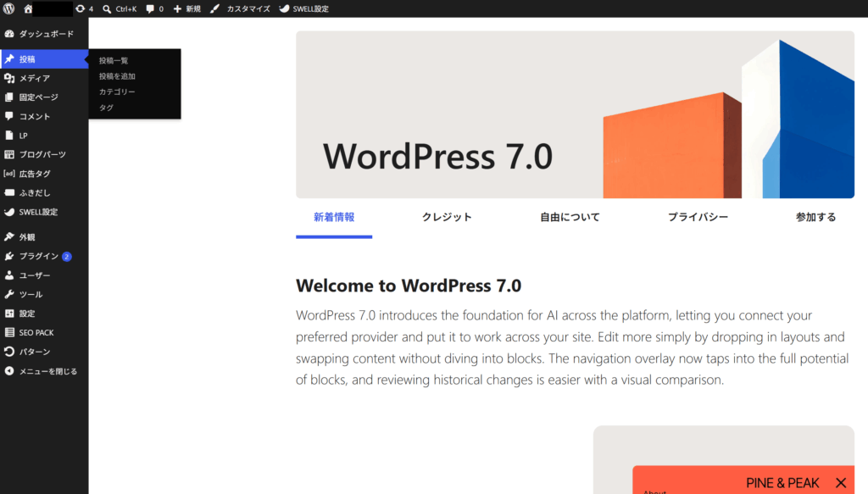Open パターン menu
Image resolution: width=868 pixels, height=494 pixels.
[x=44, y=352]
